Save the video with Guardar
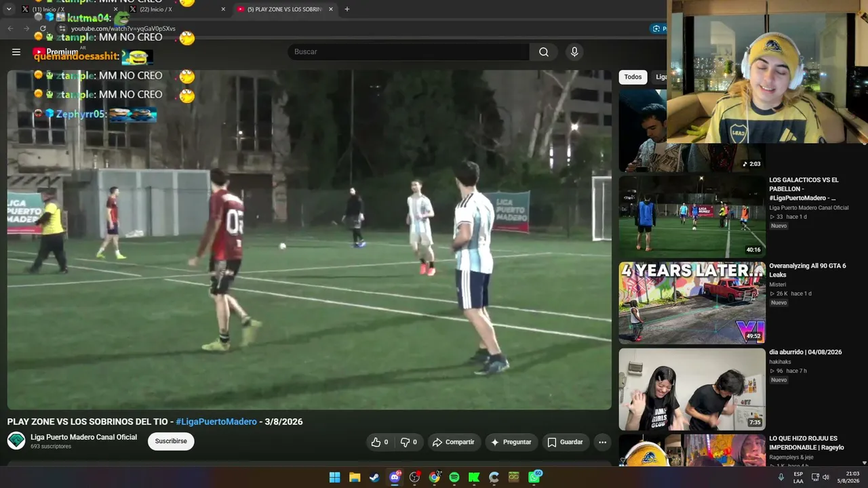Image resolution: width=868 pixels, height=488 pixels. [565, 442]
